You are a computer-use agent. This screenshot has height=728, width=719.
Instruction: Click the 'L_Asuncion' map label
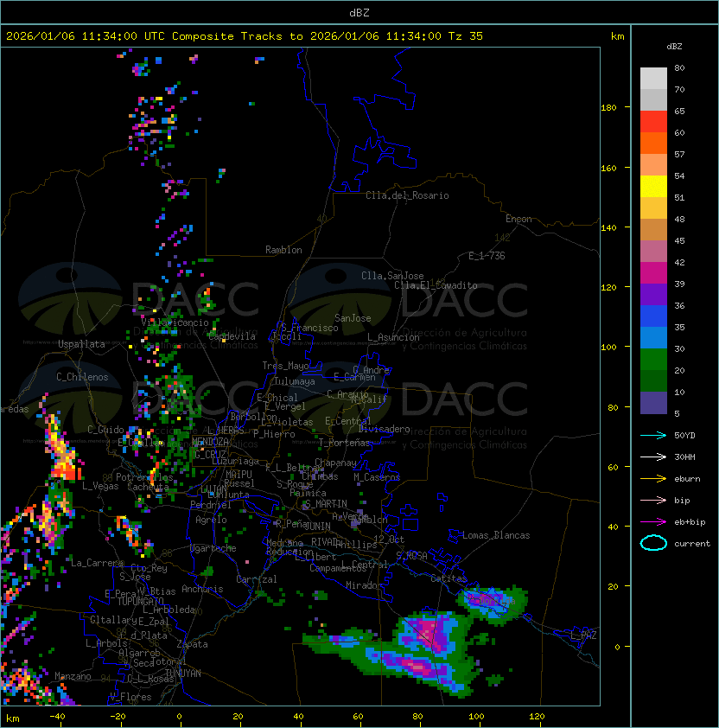coord(393,337)
